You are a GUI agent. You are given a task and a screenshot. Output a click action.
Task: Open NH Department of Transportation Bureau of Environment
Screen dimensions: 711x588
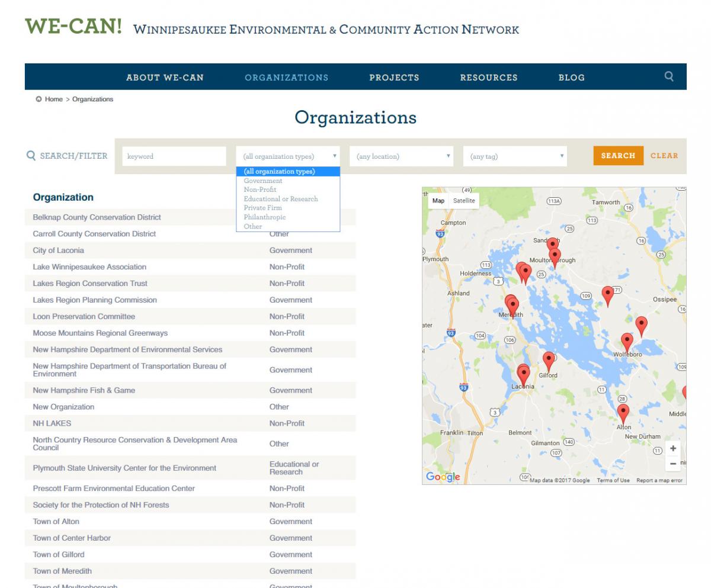coord(130,370)
